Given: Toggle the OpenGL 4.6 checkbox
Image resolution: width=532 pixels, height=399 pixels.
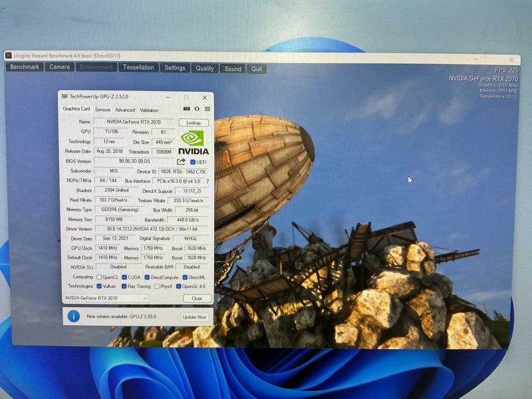Looking at the screenshot, I should 178,287.
